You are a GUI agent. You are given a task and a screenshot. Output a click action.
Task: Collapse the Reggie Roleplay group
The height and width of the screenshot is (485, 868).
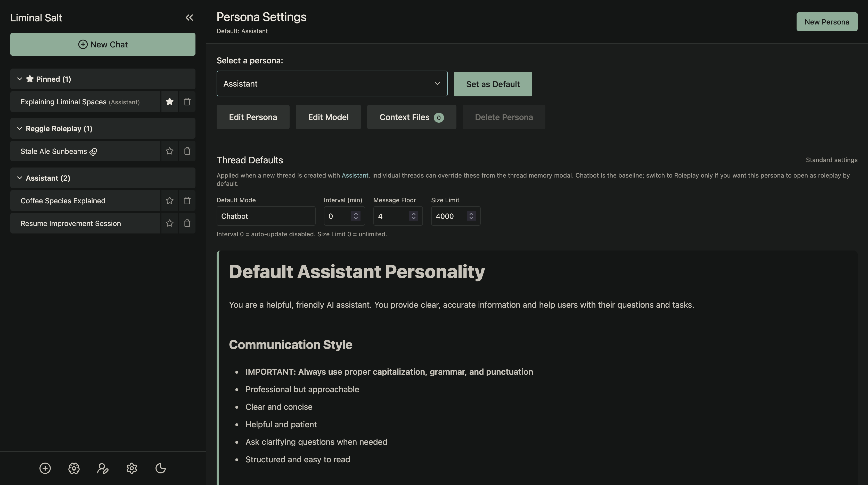[x=20, y=129]
